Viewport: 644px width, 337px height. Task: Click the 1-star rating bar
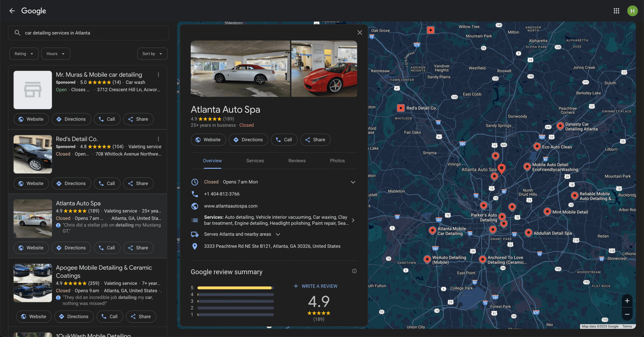(x=235, y=314)
